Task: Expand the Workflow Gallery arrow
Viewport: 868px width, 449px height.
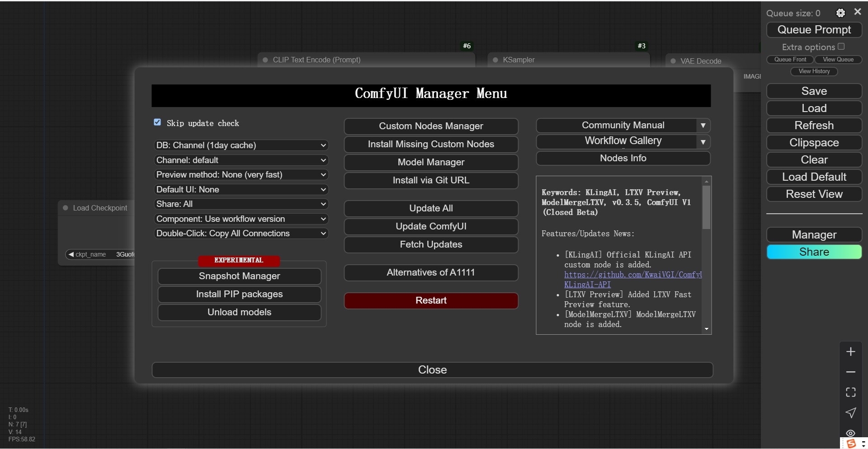Action: coord(703,142)
